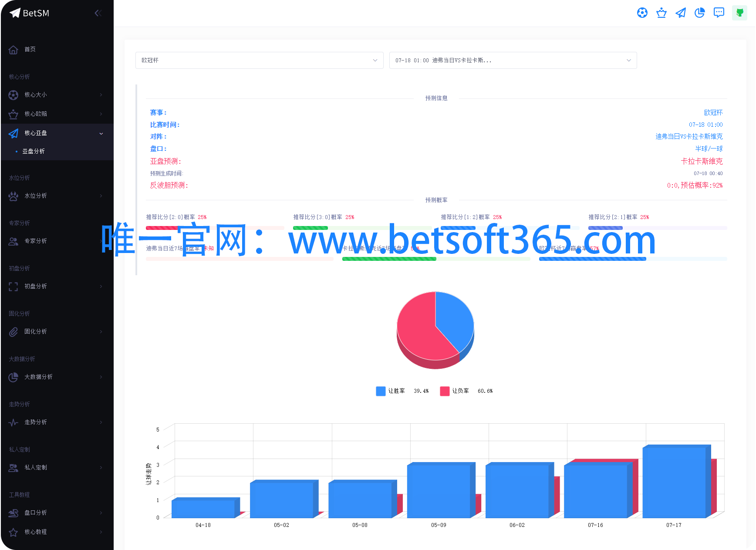
Task: Click the users icon beside 专家分析
Action: click(x=13, y=241)
